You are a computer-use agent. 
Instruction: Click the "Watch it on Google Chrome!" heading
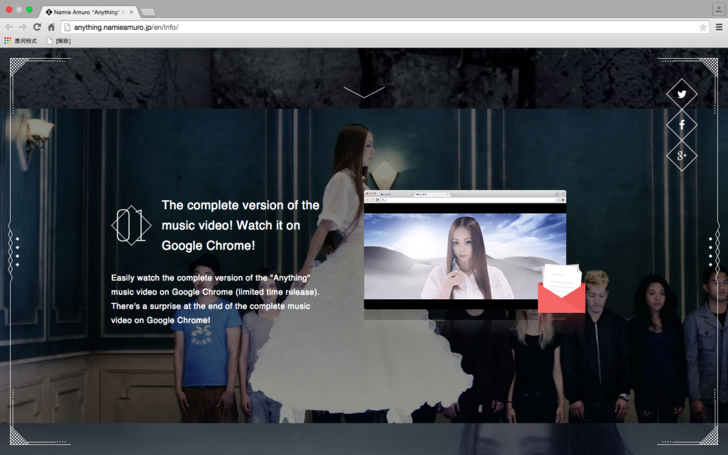click(240, 225)
